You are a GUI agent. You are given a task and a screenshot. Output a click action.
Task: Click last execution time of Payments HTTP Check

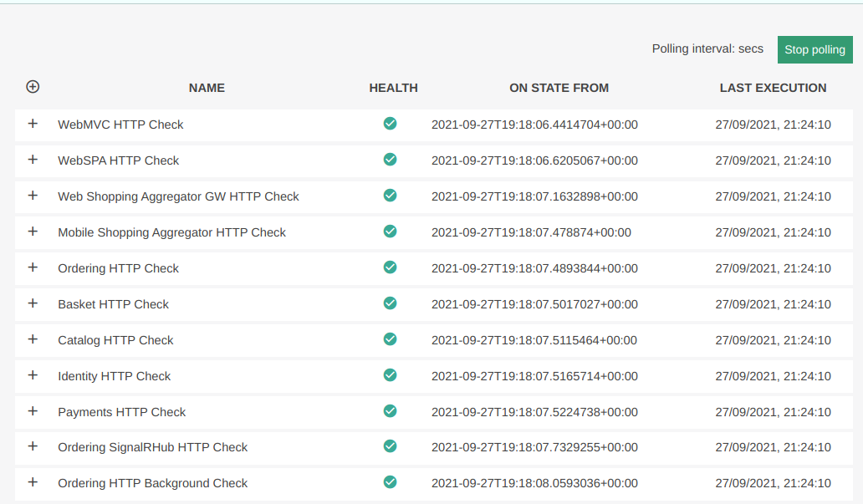(773, 412)
